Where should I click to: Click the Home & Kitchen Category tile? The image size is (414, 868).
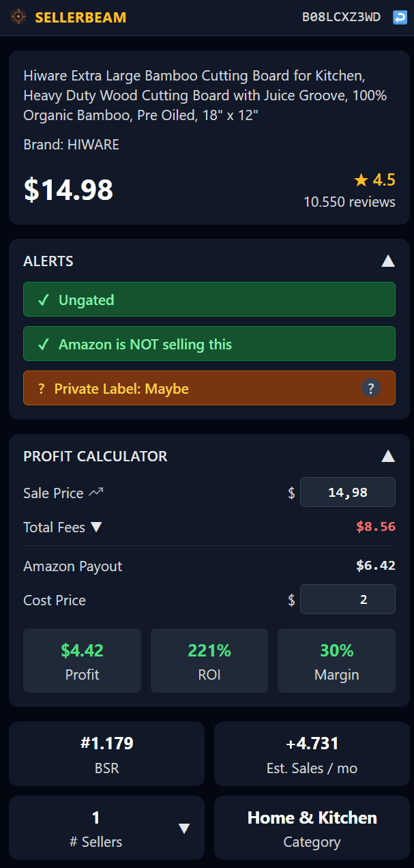tap(312, 828)
